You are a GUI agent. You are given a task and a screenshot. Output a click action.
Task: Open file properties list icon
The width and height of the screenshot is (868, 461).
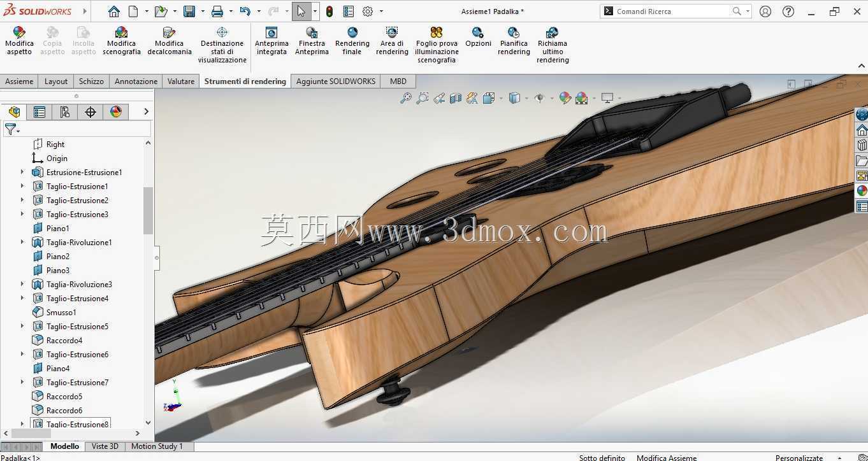click(348, 11)
